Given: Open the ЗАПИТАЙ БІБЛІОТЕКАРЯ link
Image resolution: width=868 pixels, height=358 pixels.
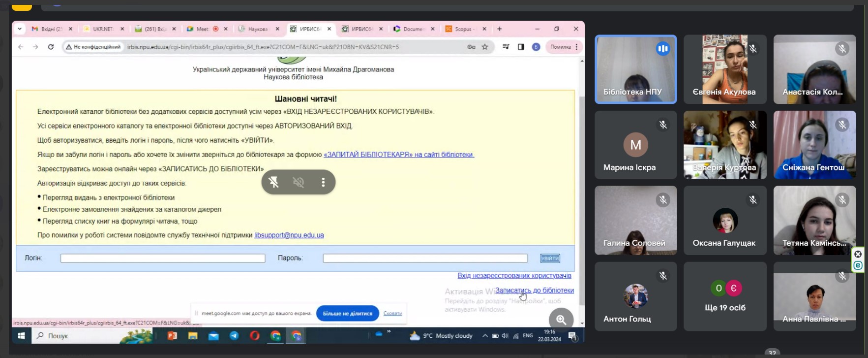Looking at the screenshot, I should coord(399,155).
